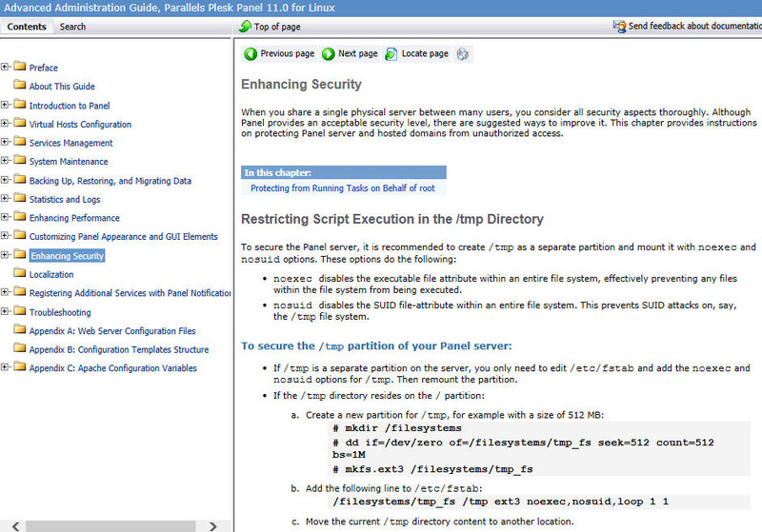This screenshot has width=762, height=532.
Task: Expand the Virtual Hosts Configuration node
Action: tap(6, 124)
